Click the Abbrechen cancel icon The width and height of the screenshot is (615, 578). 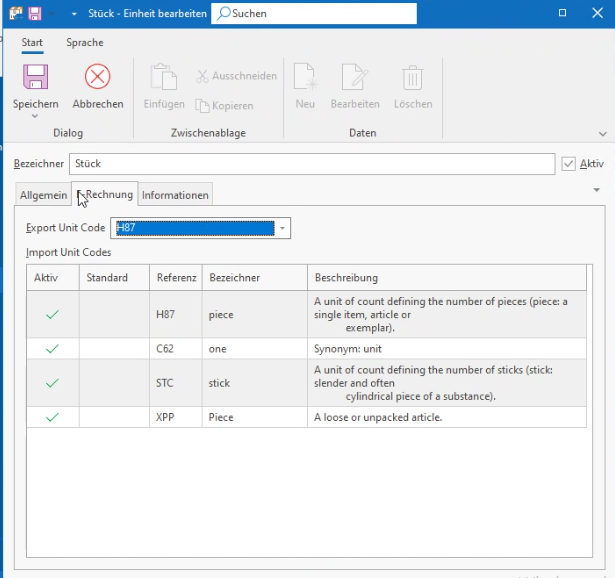pyautogui.click(x=98, y=77)
